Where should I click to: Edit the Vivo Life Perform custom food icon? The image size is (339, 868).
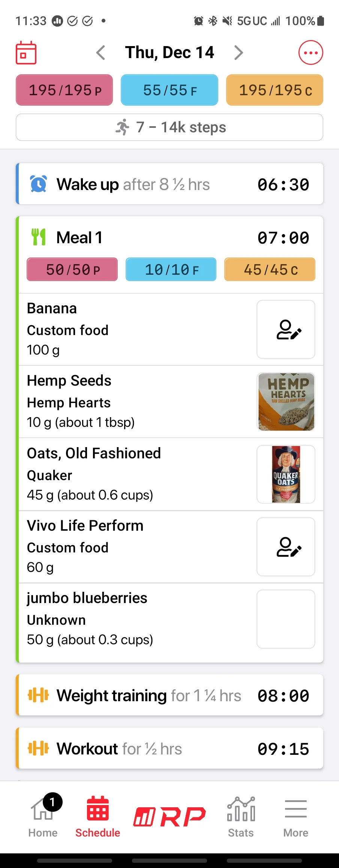(x=286, y=547)
